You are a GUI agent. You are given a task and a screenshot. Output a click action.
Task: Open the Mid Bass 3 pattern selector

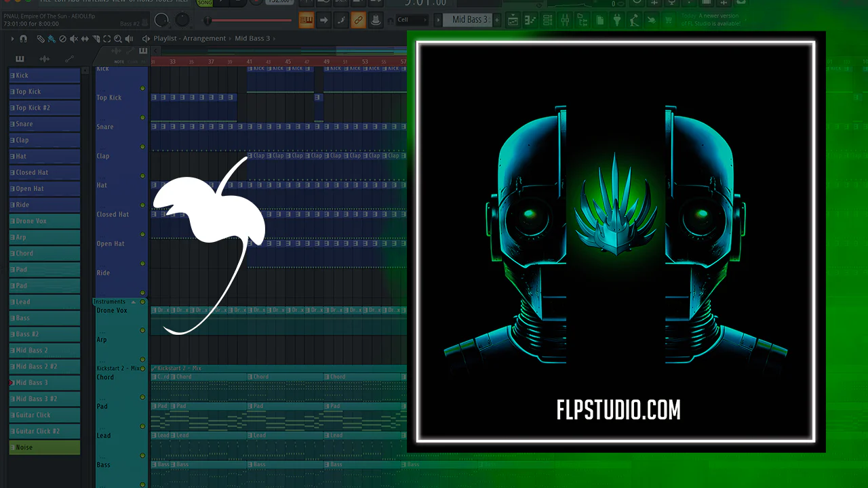pos(468,20)
